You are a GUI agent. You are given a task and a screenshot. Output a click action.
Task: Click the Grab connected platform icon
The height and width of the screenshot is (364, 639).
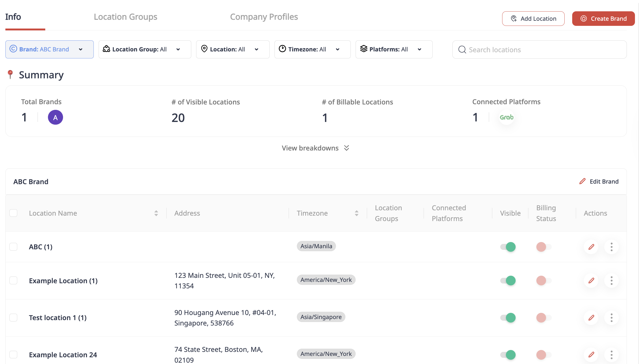506,117
